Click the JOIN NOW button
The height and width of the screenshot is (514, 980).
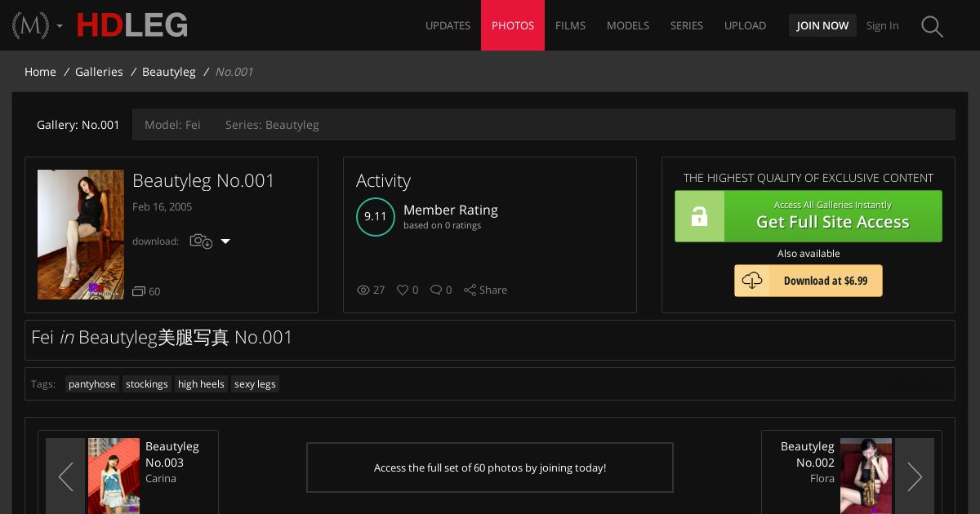click(x=822, y=25)
